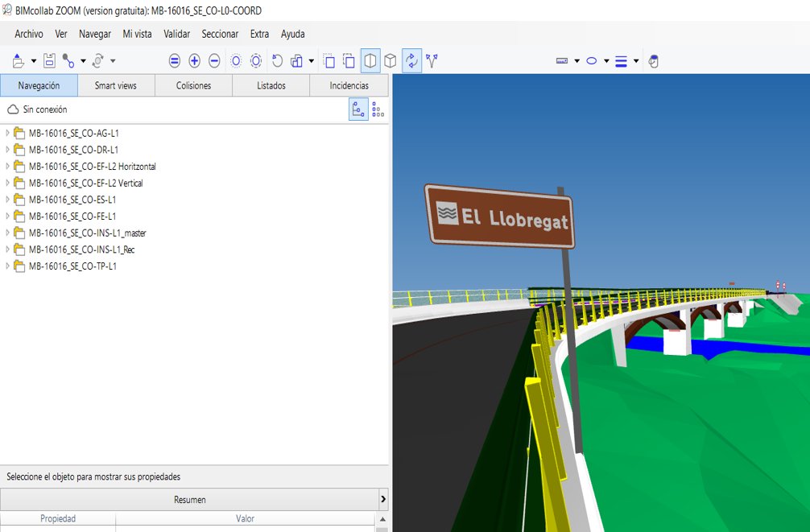This screenshot has height=532, width=810.
Task: Click the open file toolbar icon
Action: [x=18, y=61]
